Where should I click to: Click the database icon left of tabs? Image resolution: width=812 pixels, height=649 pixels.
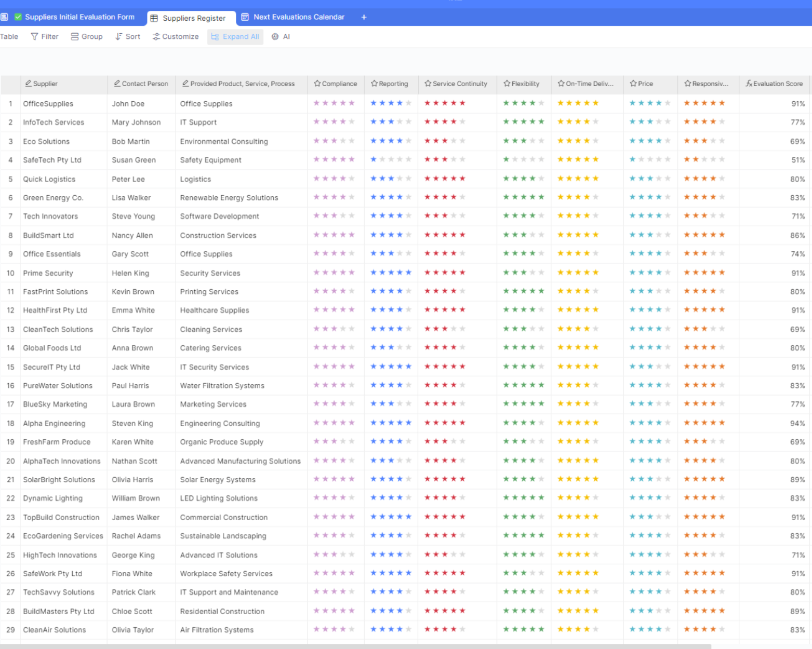click(x=5, y=17)
